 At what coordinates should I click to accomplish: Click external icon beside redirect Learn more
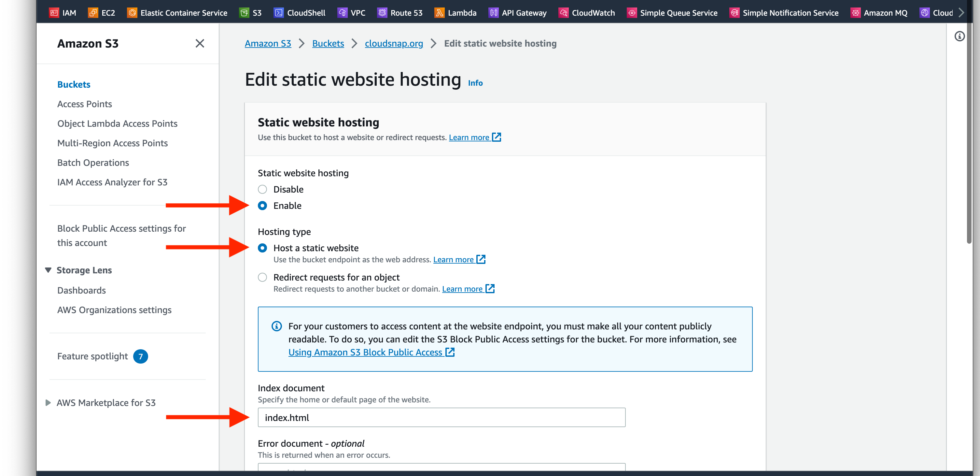pyautogui.click(x=490, y=289)
